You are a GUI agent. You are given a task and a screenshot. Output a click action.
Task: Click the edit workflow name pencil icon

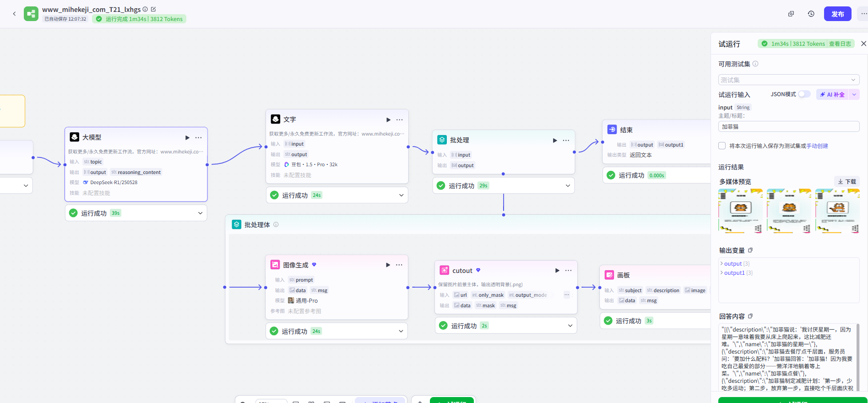point(153,9)
